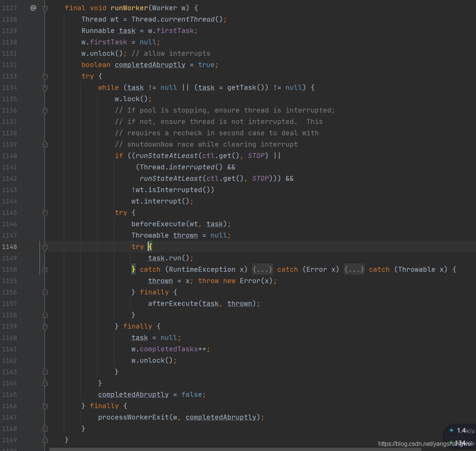
Task: Click line number 1148 in the gutter
Action: [9, 247]
